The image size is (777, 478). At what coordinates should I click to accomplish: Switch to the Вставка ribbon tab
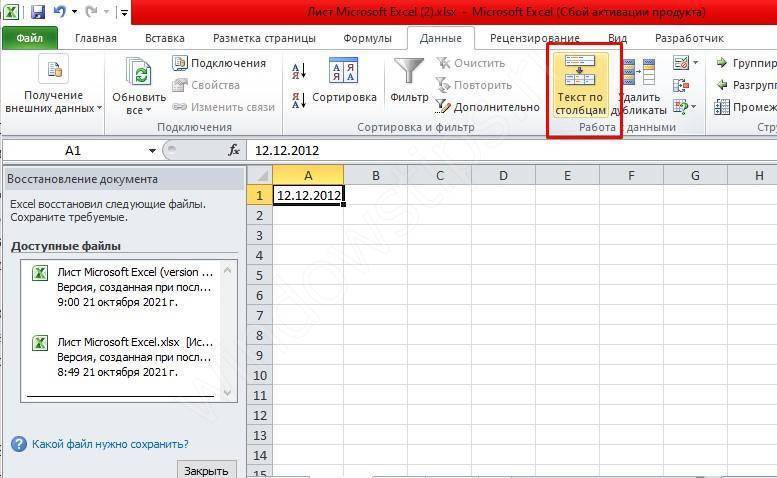point(165,38)
